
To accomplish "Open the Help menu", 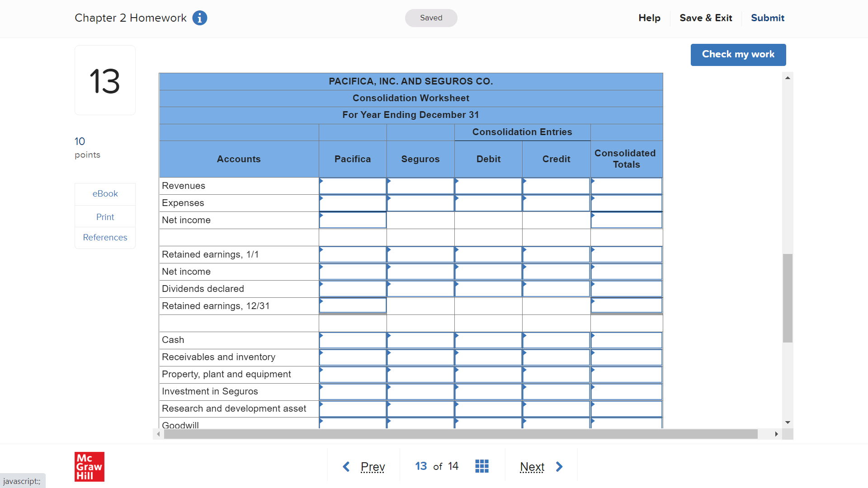I will 649,18.
